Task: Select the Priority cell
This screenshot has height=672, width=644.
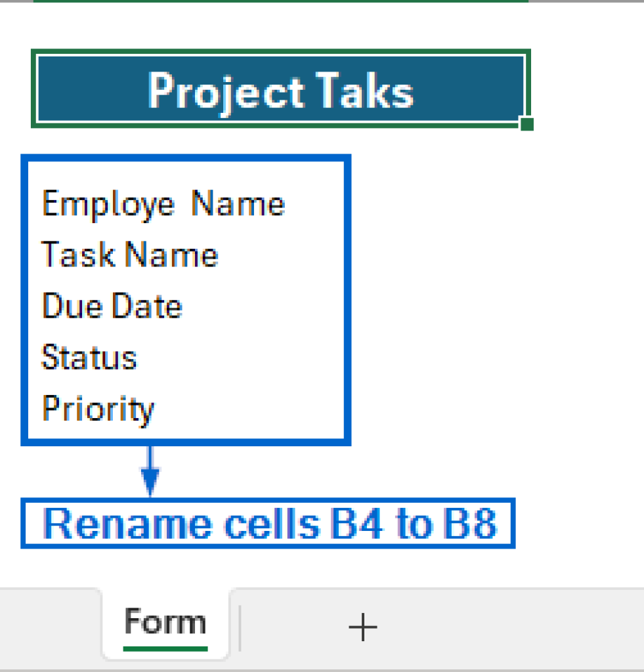Action: coord(98,409)
